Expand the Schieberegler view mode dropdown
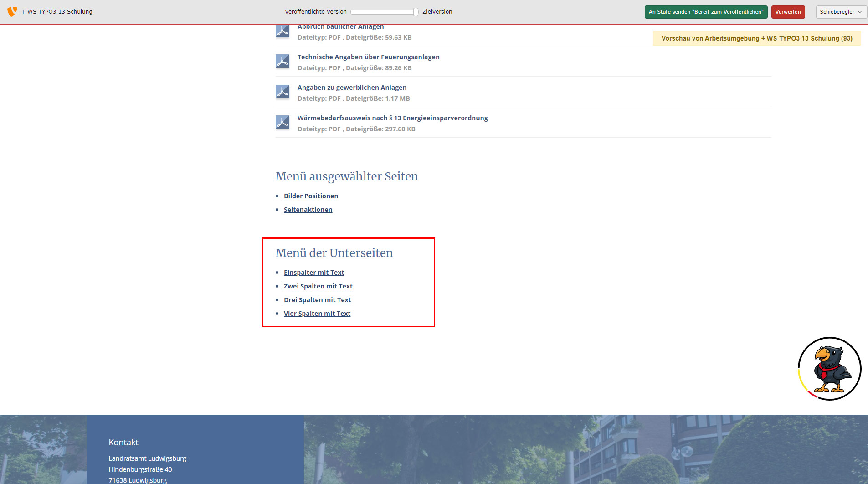 pos(841,12)
